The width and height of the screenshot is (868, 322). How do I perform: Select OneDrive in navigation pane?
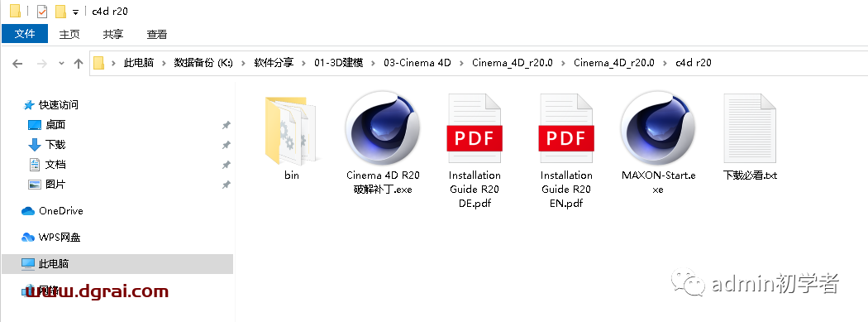pos(61,211)
